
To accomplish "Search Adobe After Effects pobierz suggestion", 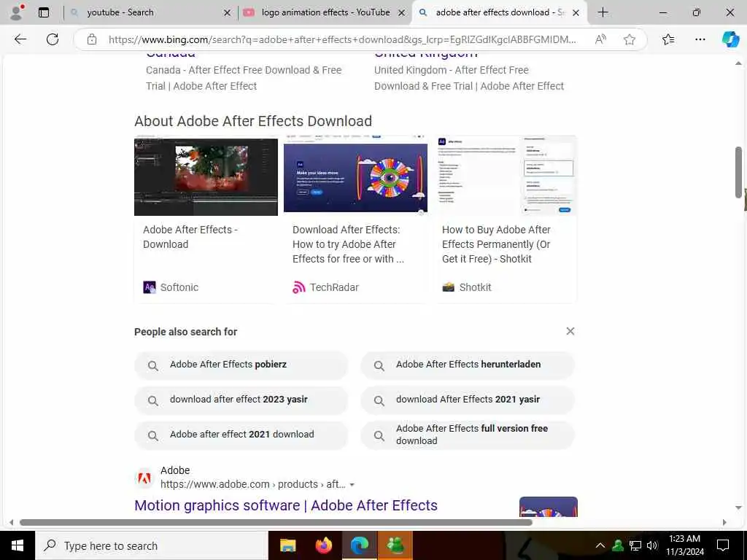I will point(241,365).
